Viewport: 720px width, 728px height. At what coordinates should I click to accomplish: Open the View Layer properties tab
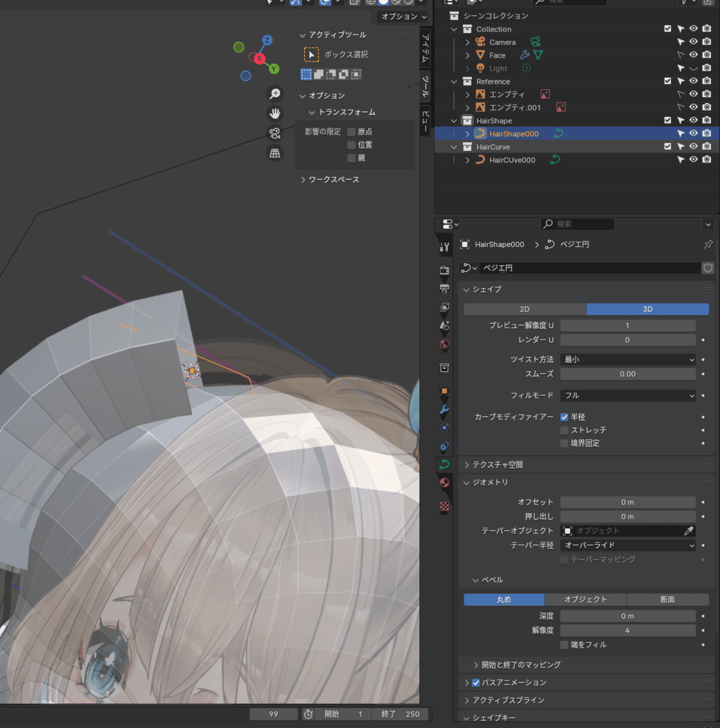pos(444,308)
